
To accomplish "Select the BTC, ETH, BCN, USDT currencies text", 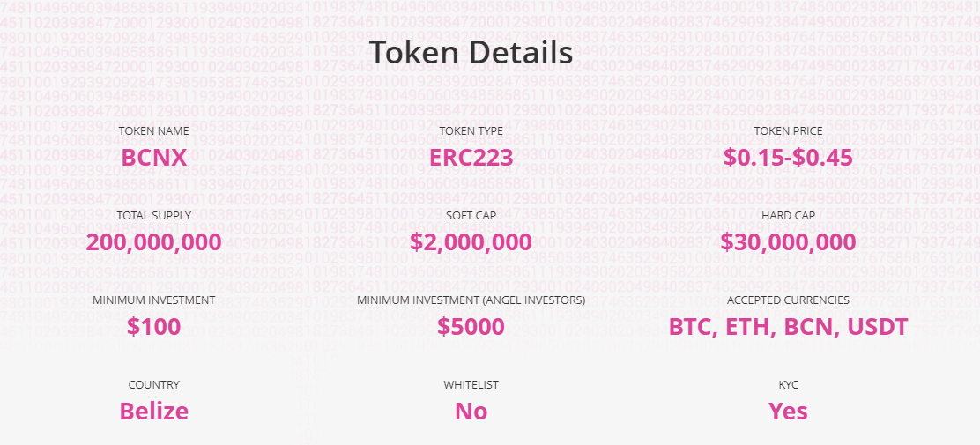I will [x=788, y=327].
